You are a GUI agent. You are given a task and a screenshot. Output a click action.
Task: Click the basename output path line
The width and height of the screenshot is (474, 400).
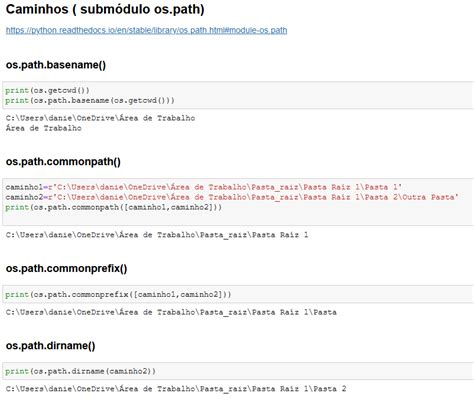coord(100,118)
